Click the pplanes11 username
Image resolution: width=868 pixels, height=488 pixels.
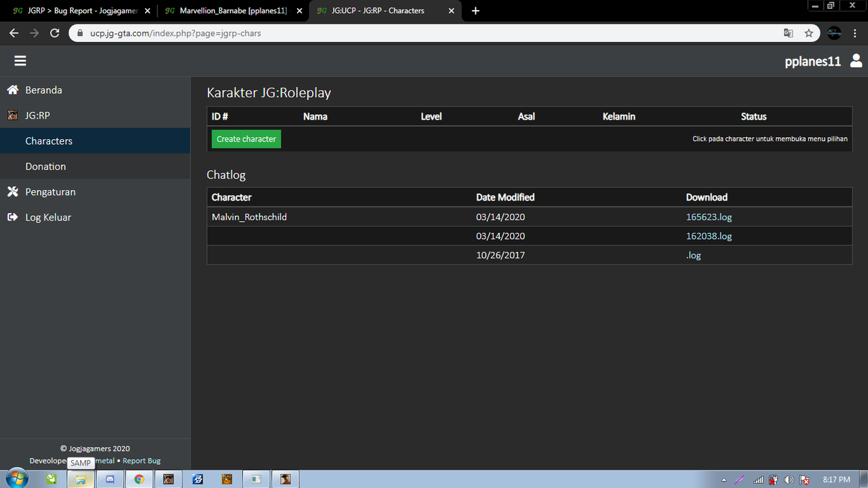(812, 61)
